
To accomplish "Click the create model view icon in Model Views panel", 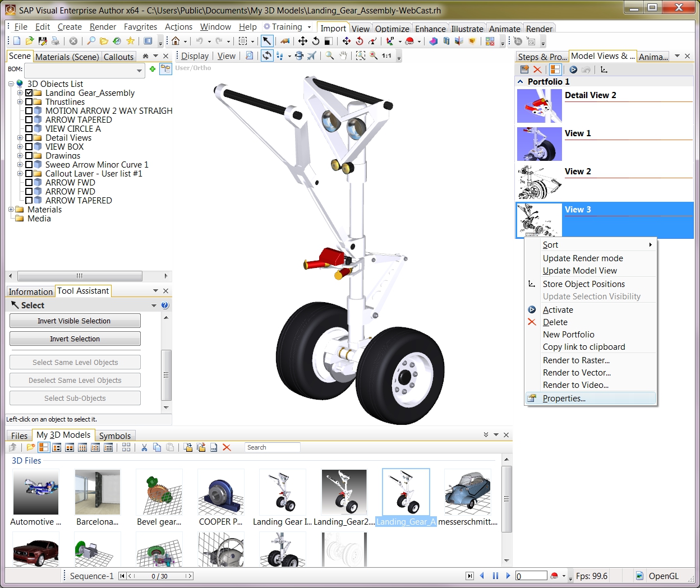I will (524, 70).
